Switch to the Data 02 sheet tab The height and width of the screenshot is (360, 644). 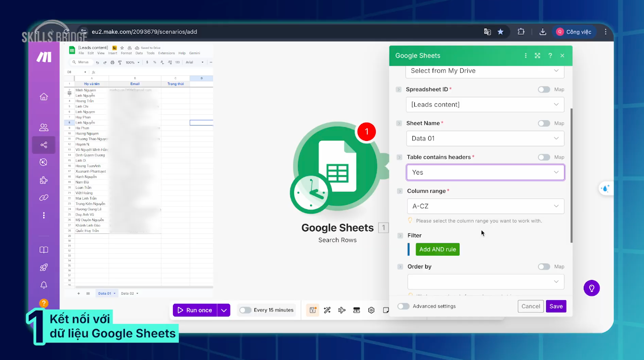pyautogui.click(x=128, y=293)
